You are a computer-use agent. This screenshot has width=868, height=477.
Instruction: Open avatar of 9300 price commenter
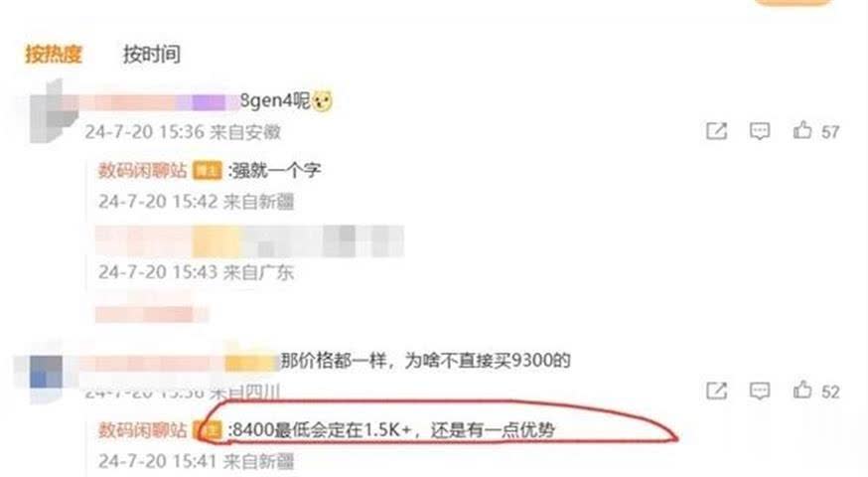(46, 372)
